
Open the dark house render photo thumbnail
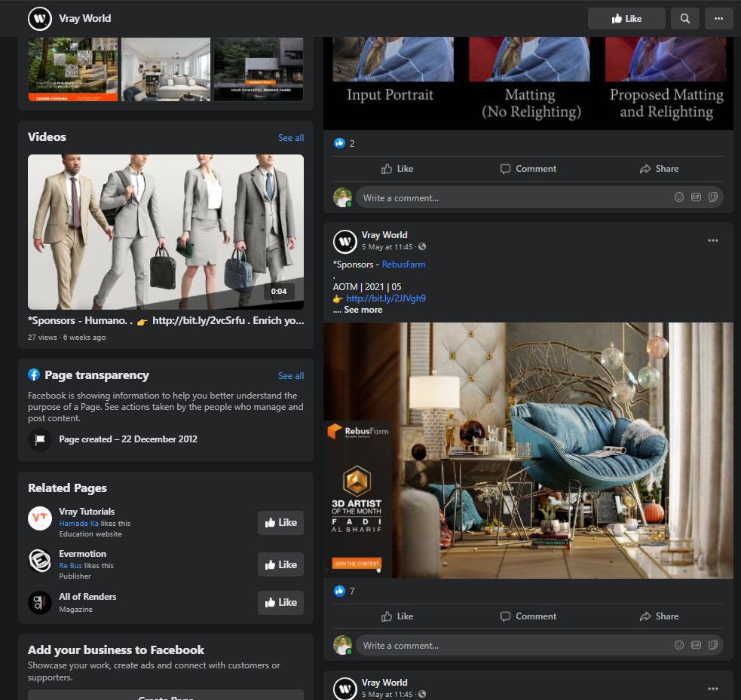coord(259,69)
